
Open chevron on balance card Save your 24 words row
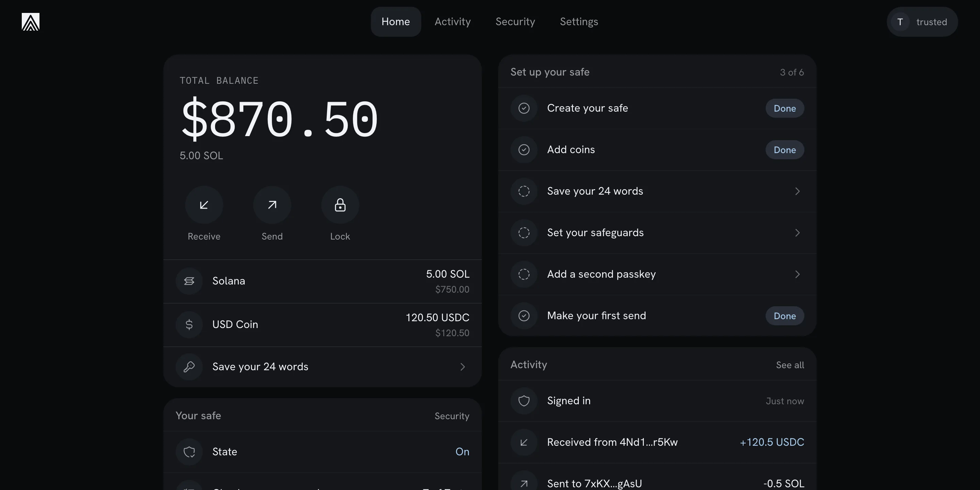pyautogui.click(x=463, y=366)
